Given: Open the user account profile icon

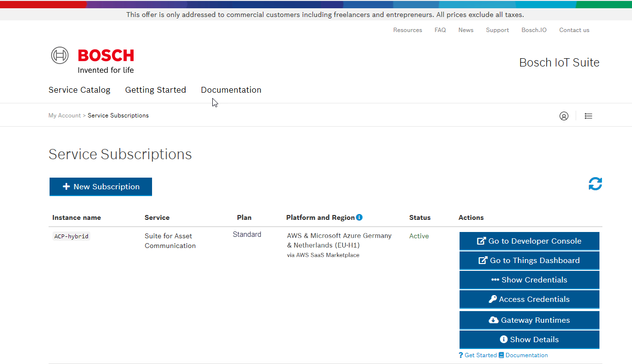Looking at the screenshot, I should (x=564, y=116).
